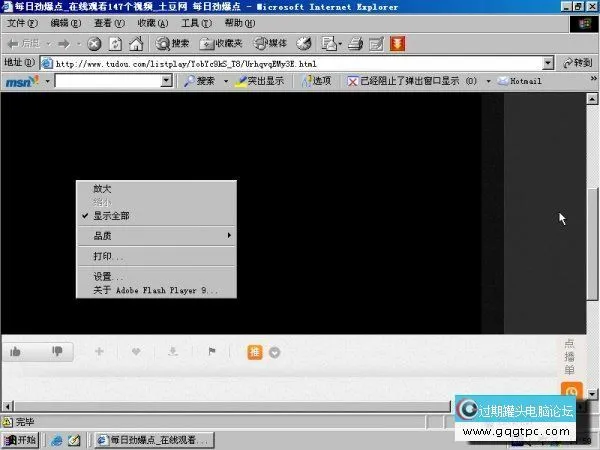This screenshot has height=450, width=600.
Task: Toggle the checked 显示全部 option
Action: [x=111, y=215]
